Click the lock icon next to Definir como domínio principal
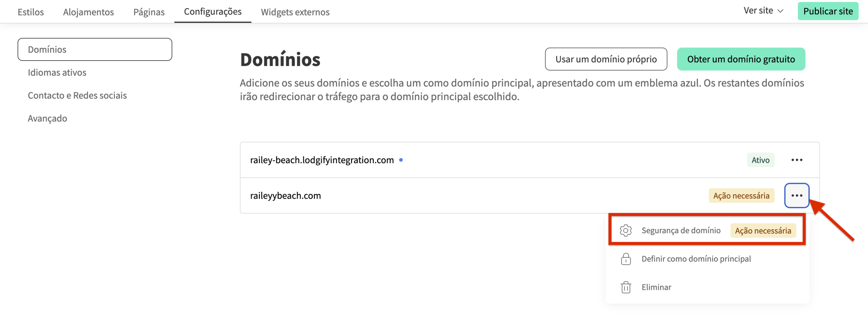The height and width of the screenshot is (317, 868). pyautogui.click(x=626, y=259)
